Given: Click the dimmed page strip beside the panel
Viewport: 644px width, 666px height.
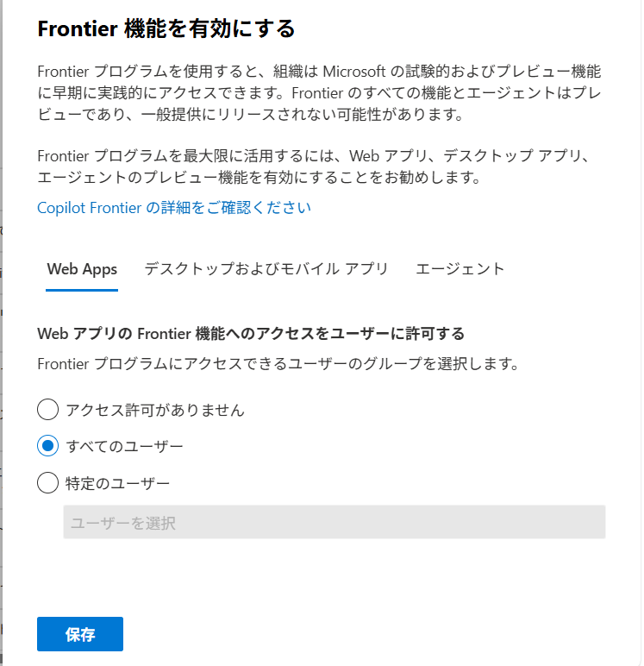Looking at the screenshot, I should tap(1, 333).
